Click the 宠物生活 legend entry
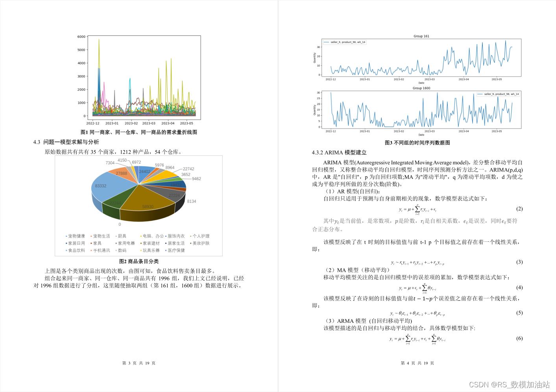This screenshot has width=556, height=392. pos(100,236)
